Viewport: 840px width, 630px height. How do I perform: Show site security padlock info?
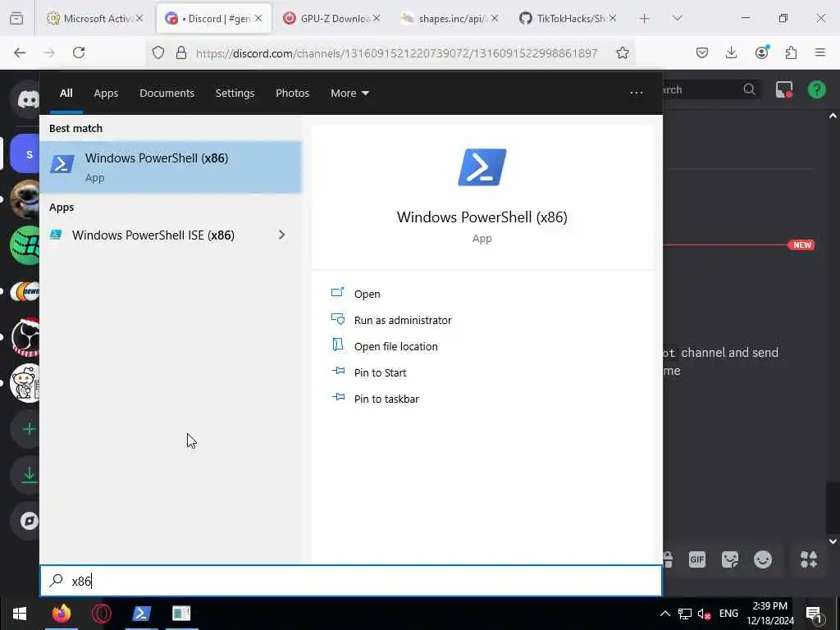tap(181, 52)
